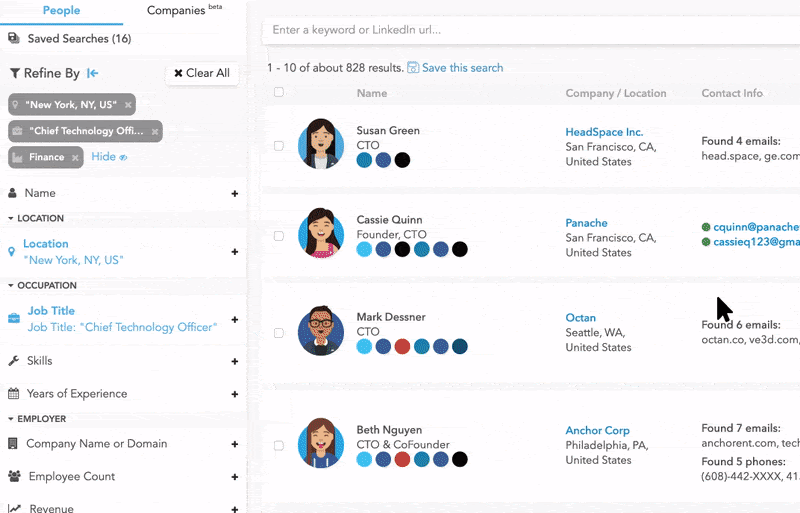
Task: Click the wrench icon beside the Skills filter
Action: [14, 361]
